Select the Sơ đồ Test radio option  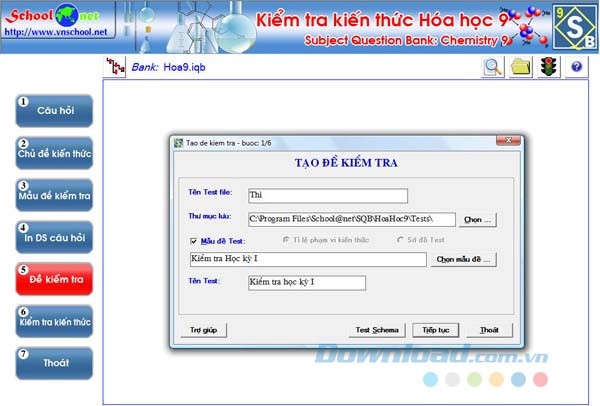[400, 240]
